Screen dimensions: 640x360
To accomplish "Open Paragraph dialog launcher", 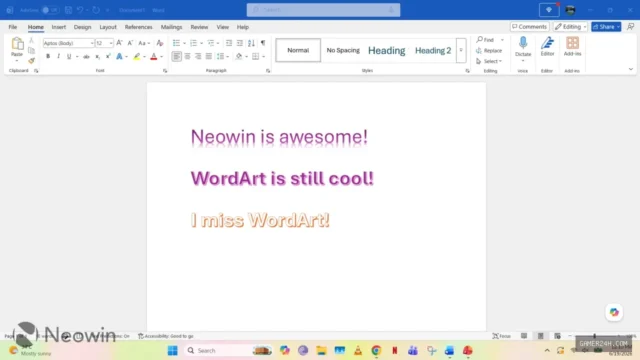I will click(x=268, y=71).
